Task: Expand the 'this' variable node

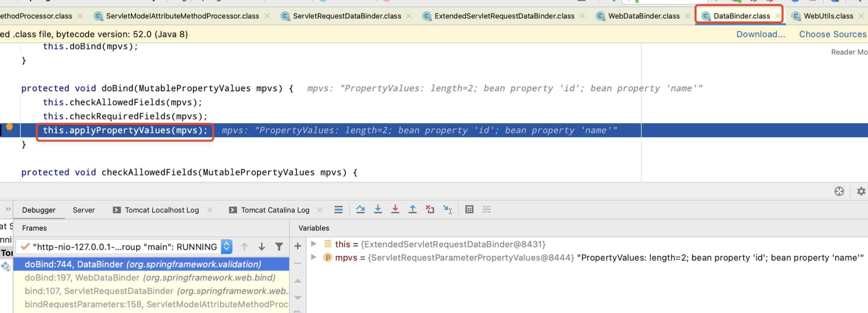Action: point(313,244)
